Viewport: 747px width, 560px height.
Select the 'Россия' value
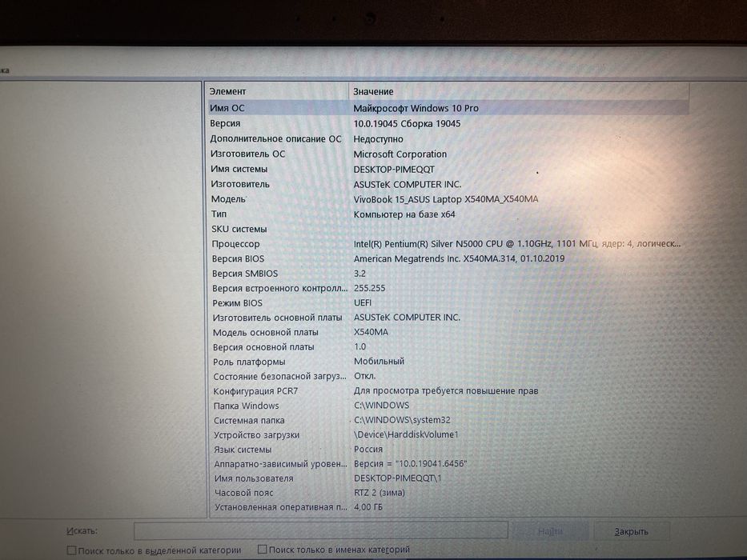point(368,449)
